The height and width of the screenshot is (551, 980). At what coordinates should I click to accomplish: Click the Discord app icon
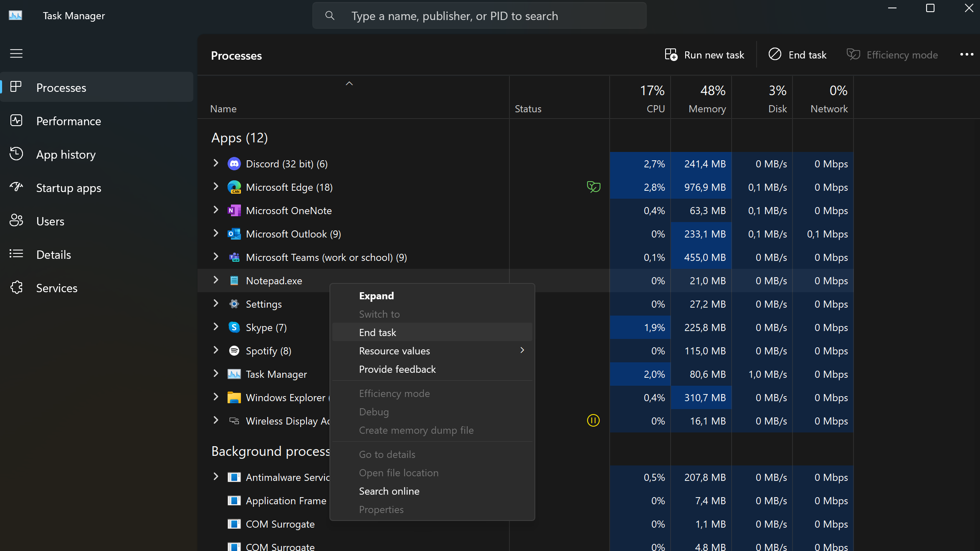234,164
